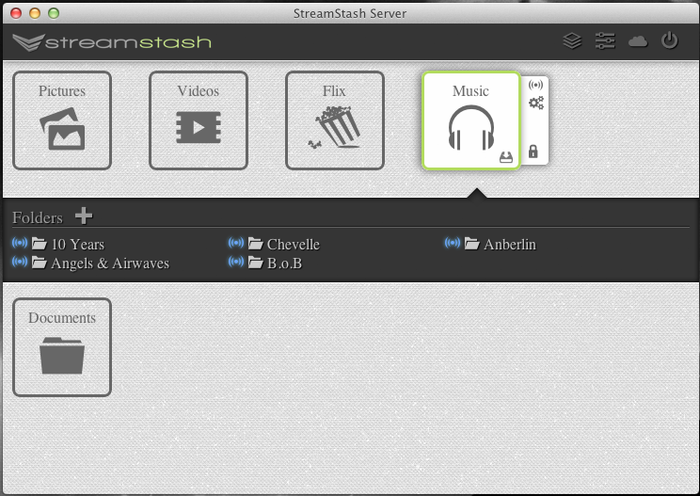This screenshot has width=700, height=496.
Task: Click the film strip icon in Videos tile
Action: point(198,127)
